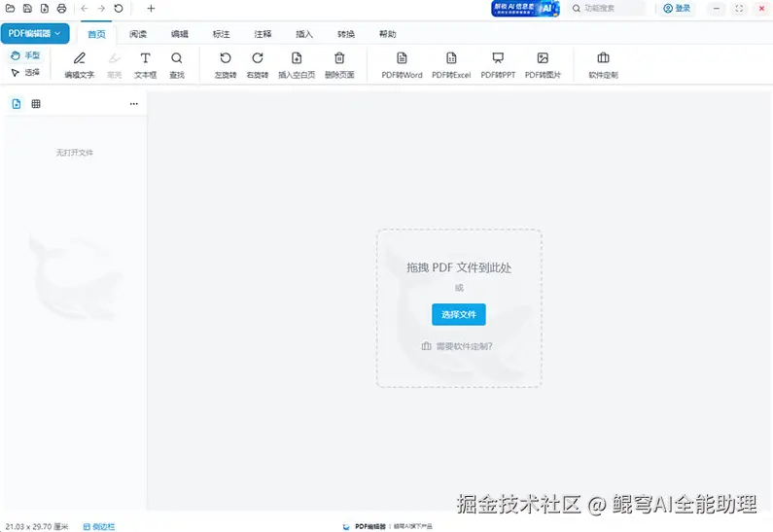Select the 选择 cursor tool
This screenshot has height=532, width=773.
(24, 73)
